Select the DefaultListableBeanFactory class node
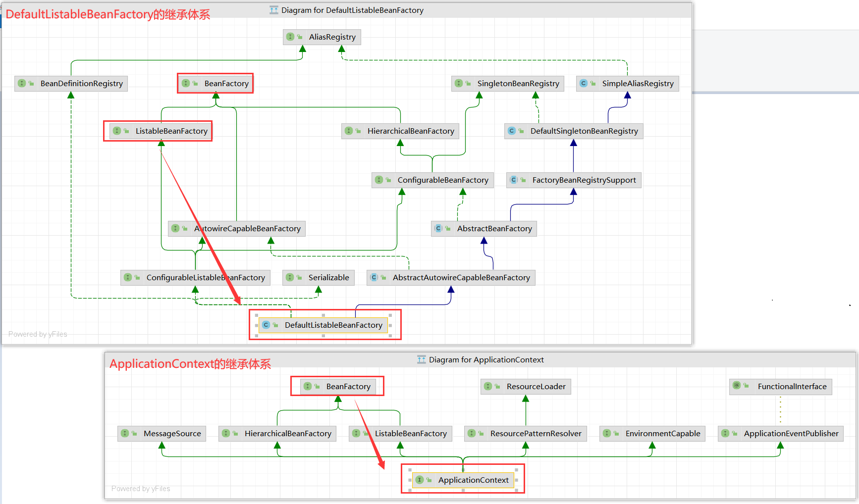Screen dimensions: 859x504 323,325
